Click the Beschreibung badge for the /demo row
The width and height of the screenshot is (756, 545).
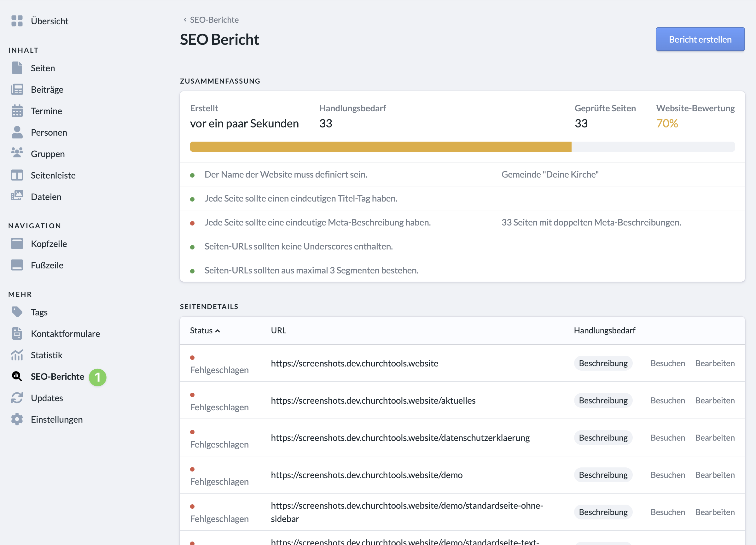click(603, 475)
